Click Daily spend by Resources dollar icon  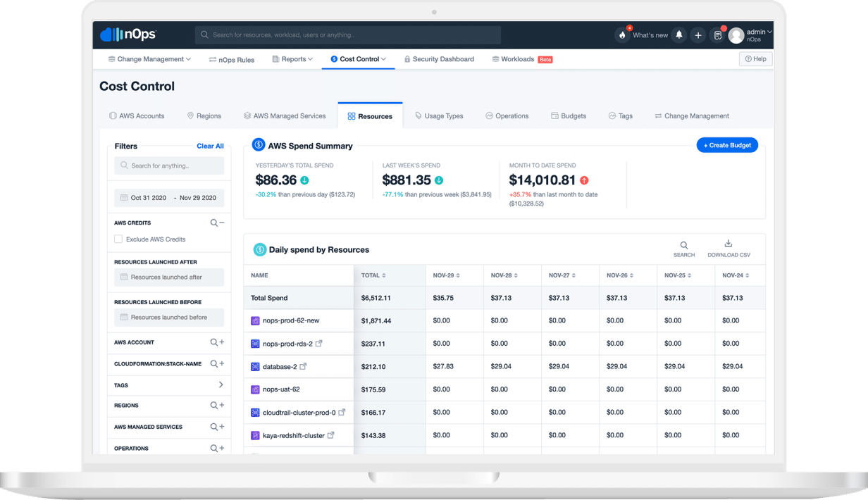pos(260,249)
